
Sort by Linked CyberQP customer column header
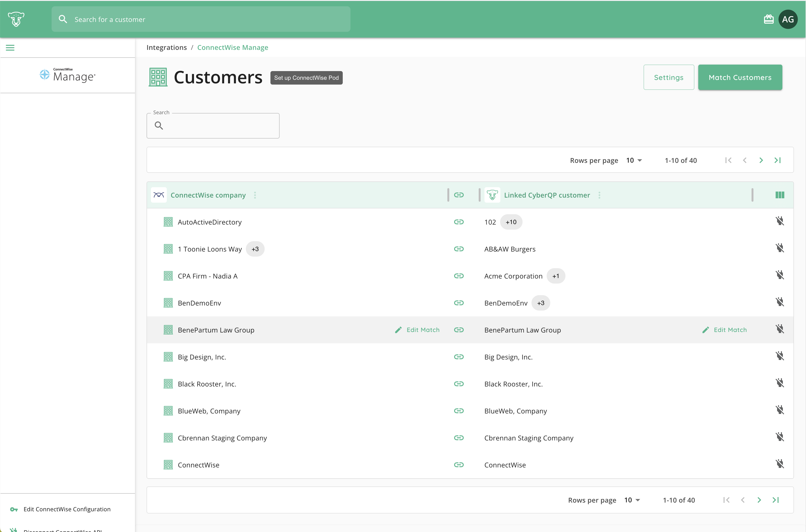[547, 195]
